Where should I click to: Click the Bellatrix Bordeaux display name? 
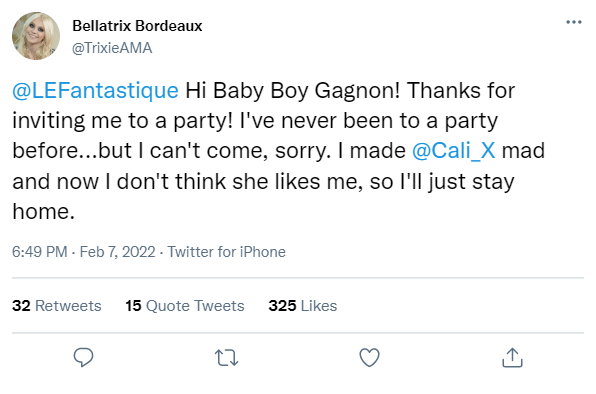click(137, 26)
